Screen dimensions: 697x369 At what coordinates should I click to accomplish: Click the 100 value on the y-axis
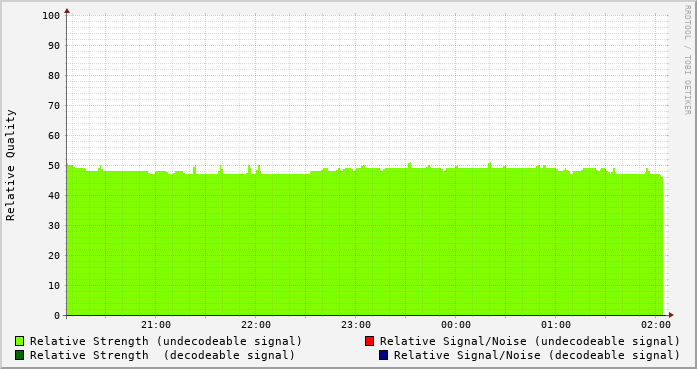tap(51, 16)
